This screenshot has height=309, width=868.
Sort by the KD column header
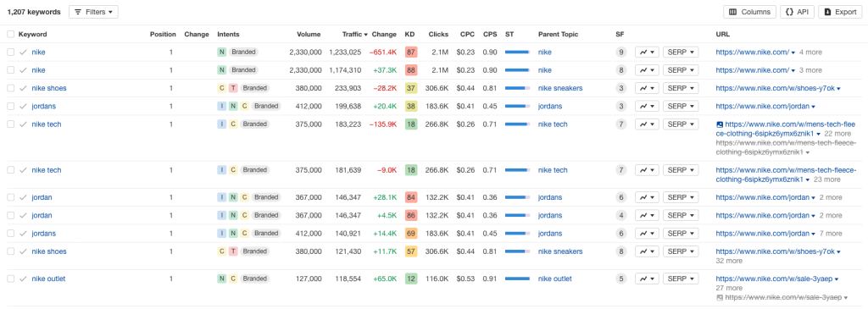pyautogui.click(x=409, y=34)
